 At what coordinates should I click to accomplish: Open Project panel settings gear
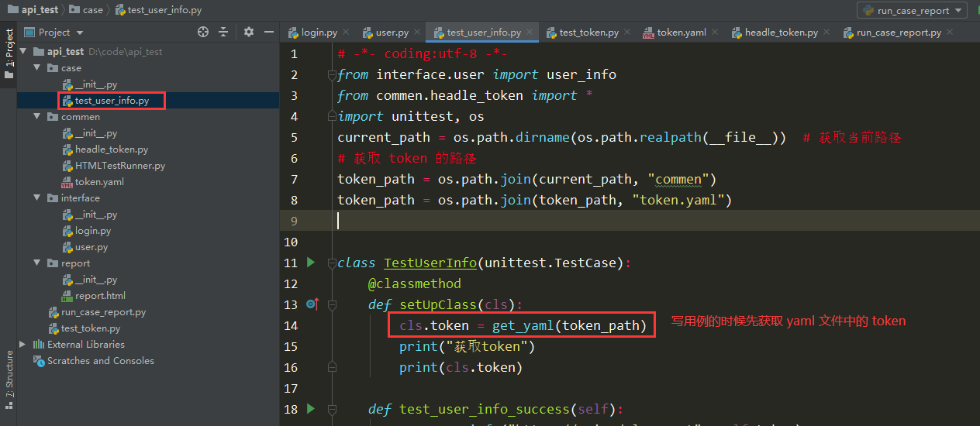(249, 32)
